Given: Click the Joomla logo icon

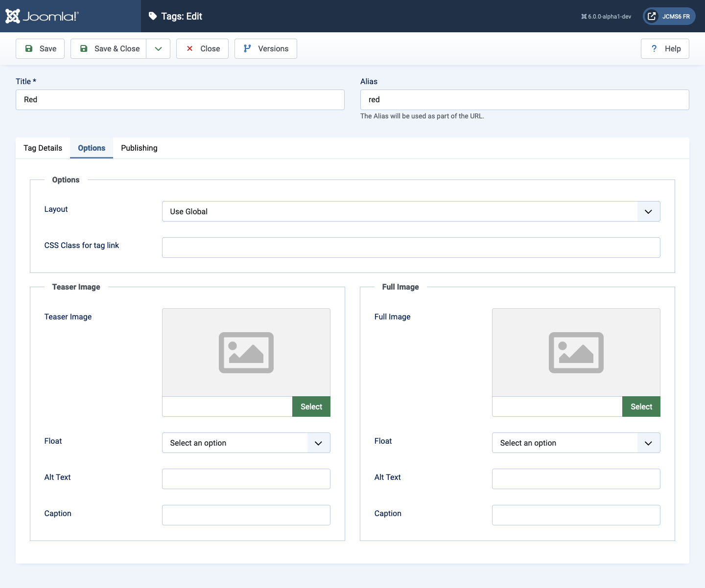Looking at the screenshot, I should click(x=13, y=16).
